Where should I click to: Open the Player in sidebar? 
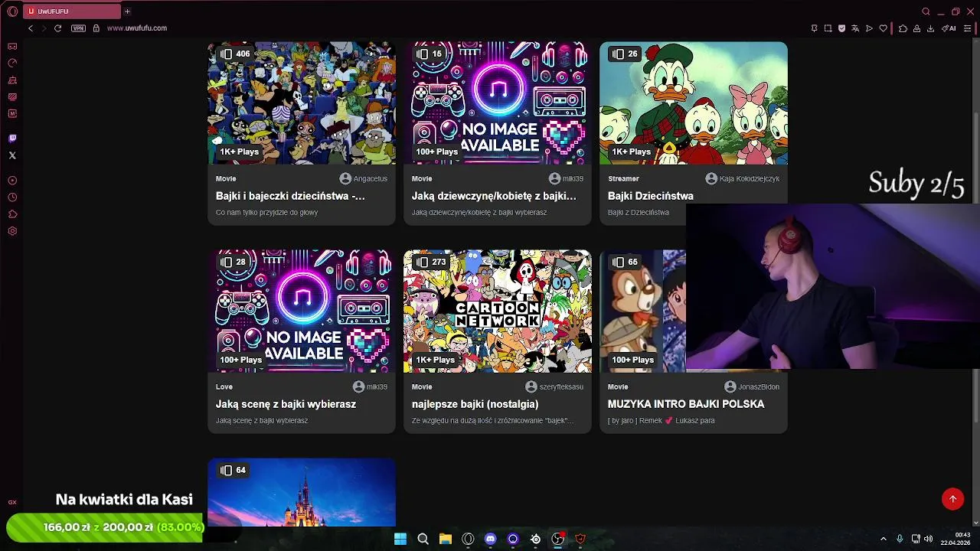point(12,181)
